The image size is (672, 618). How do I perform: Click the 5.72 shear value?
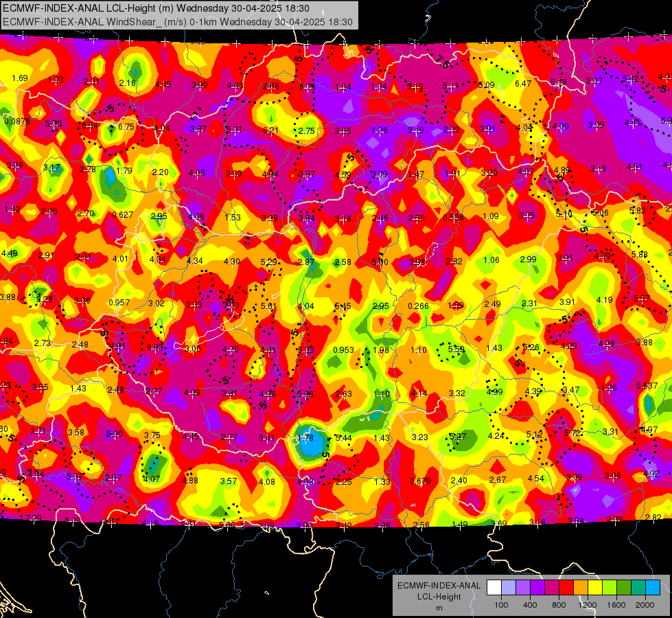[x=572, y=433]
